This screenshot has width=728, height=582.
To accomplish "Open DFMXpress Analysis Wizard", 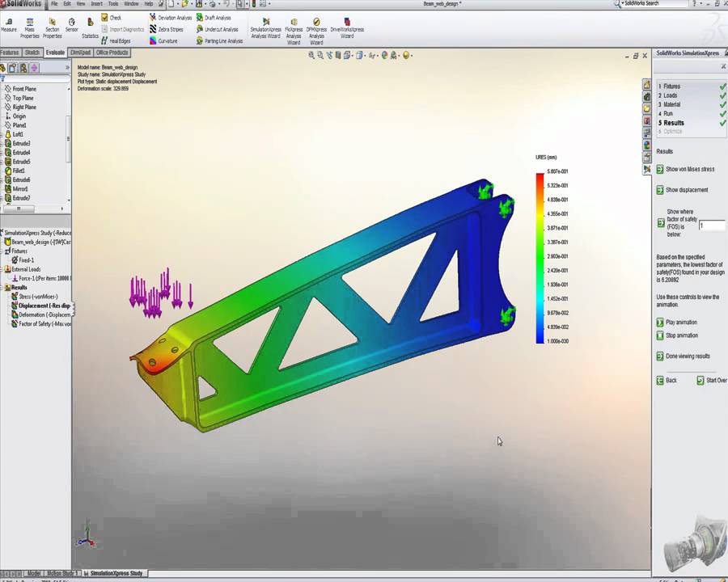I will [x=316, y=32].
